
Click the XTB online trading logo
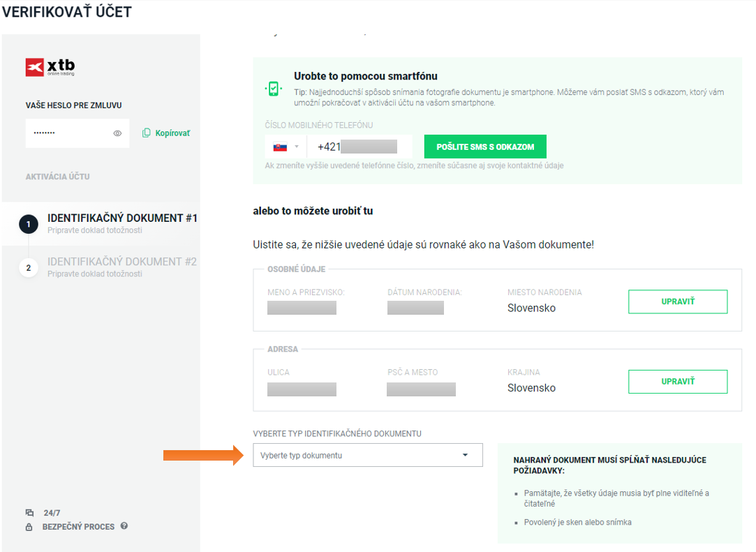coord(50,67)
